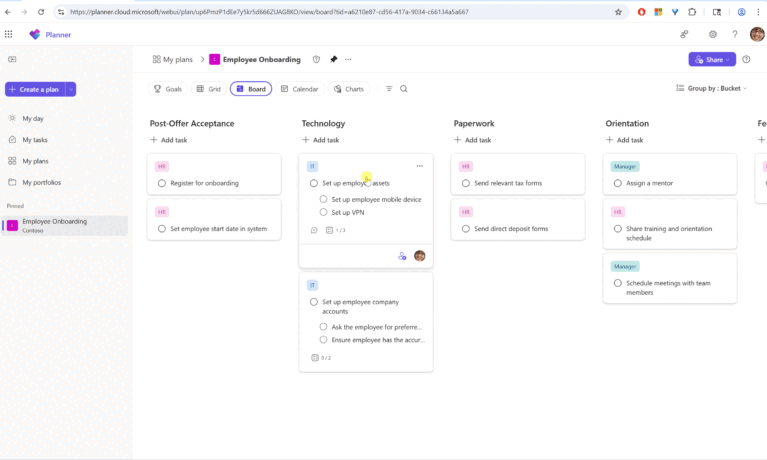
Task: Open the filter icon in the toolbar
Action: (389, 89)
